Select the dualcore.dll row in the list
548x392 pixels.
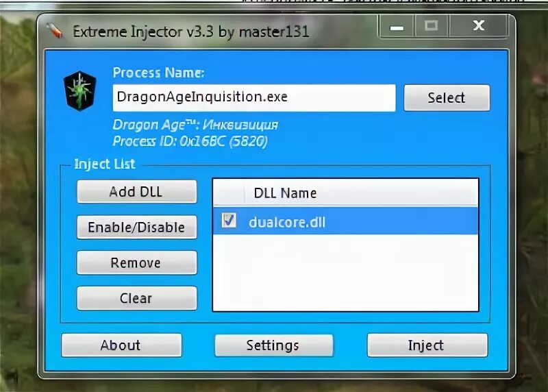click(x=345, y=221)
